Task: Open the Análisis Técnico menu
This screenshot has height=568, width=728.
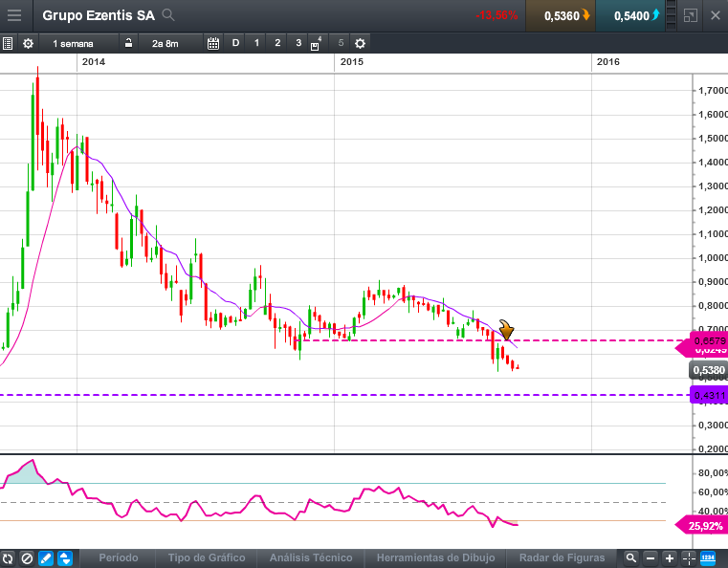Action: 310,557
